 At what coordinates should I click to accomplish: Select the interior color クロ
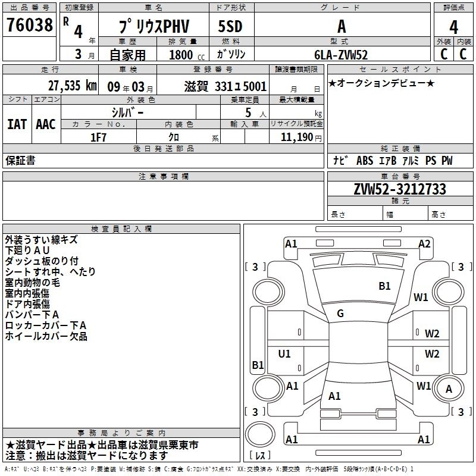click(174, 137)
